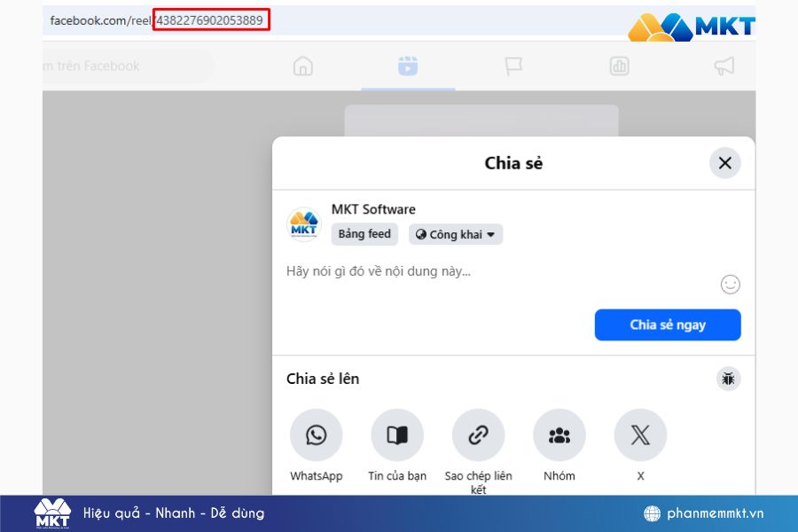The height and width of the screenshot is (532, 798).
Task: Report a bug via the bug icon
Action: click(728, 379)
